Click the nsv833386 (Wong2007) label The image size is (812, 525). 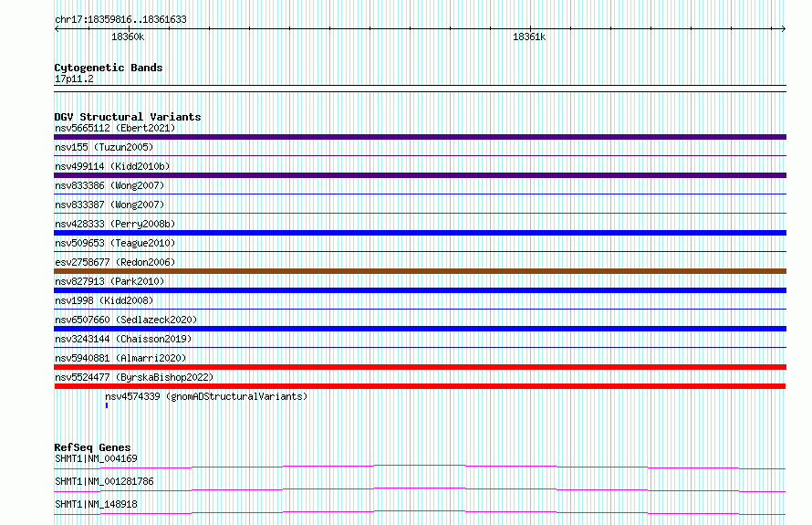109,185
